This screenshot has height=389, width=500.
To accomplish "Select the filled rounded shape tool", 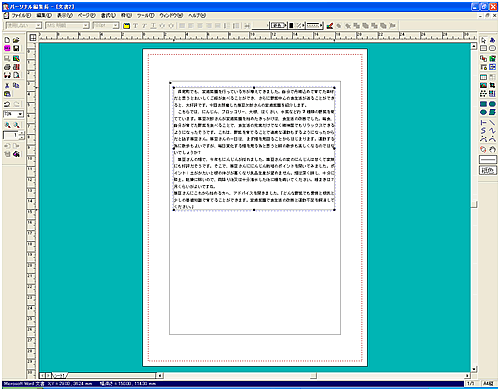I will click(x=492, y=104).
